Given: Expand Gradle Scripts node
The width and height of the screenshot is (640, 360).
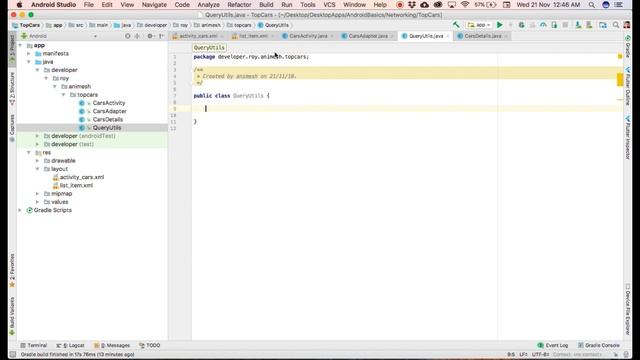Looking at the screenshot, I should pos(20,210).
